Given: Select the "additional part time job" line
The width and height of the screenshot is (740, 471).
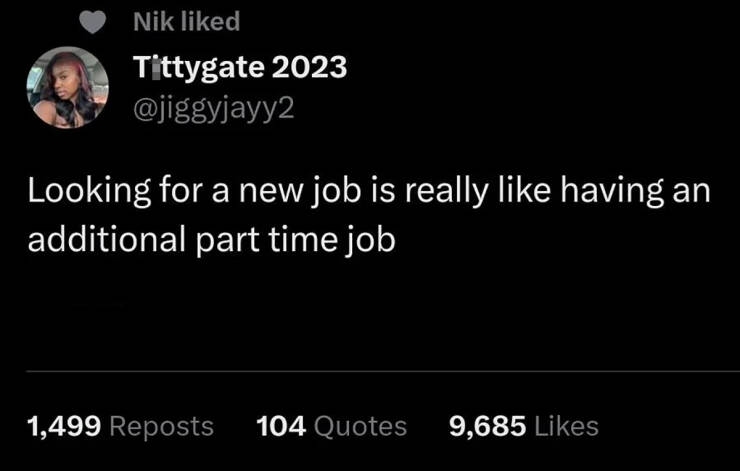Looking at the screenshot, I should pyautogui.click(x=211, y=240).
